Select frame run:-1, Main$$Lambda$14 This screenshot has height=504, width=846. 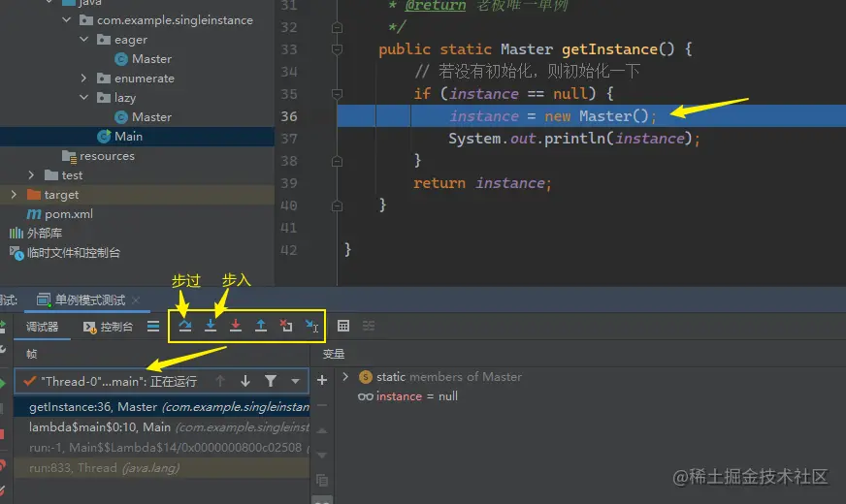(162, 448)
